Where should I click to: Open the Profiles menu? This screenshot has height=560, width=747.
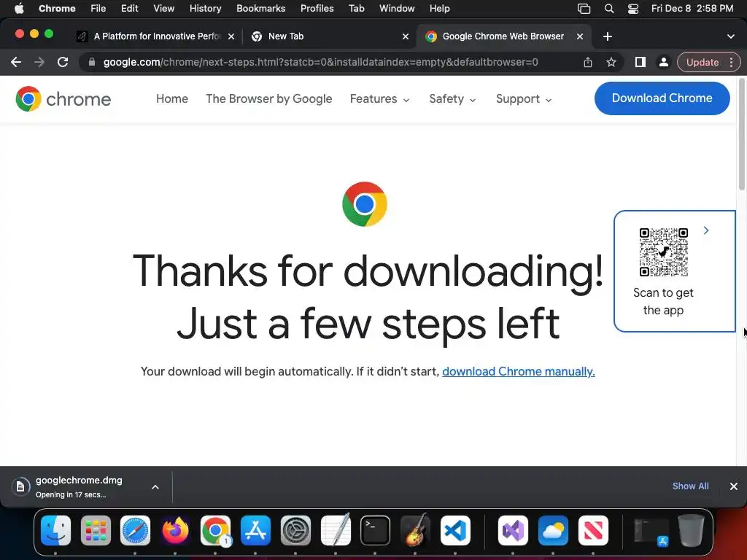pos(317,9)
